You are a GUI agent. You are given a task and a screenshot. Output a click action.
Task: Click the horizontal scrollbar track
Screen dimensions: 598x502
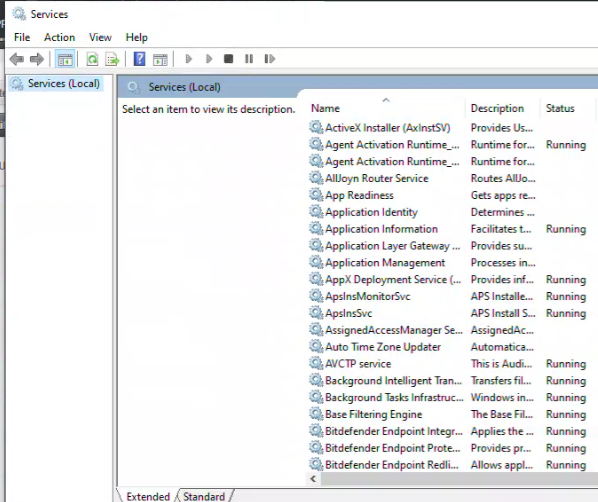pos(459,479)
